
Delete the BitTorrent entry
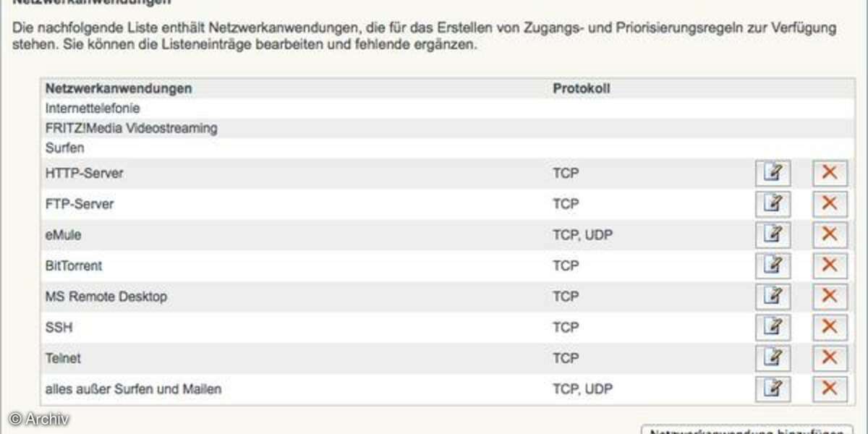(x=830, y=265)
